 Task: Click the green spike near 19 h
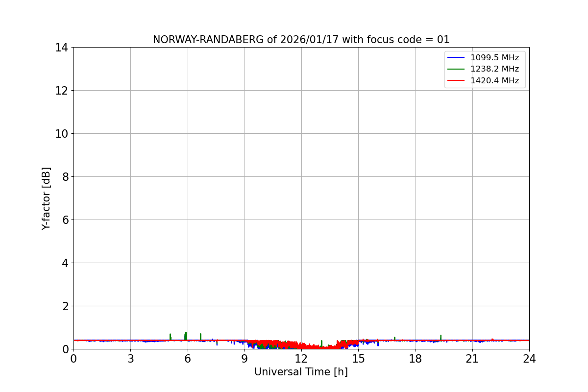point(441,337)
